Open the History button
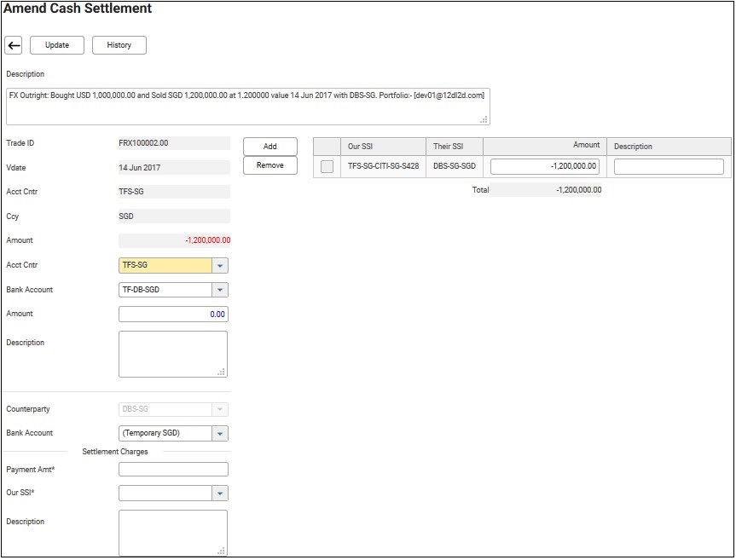 click(x=119, y=45)
